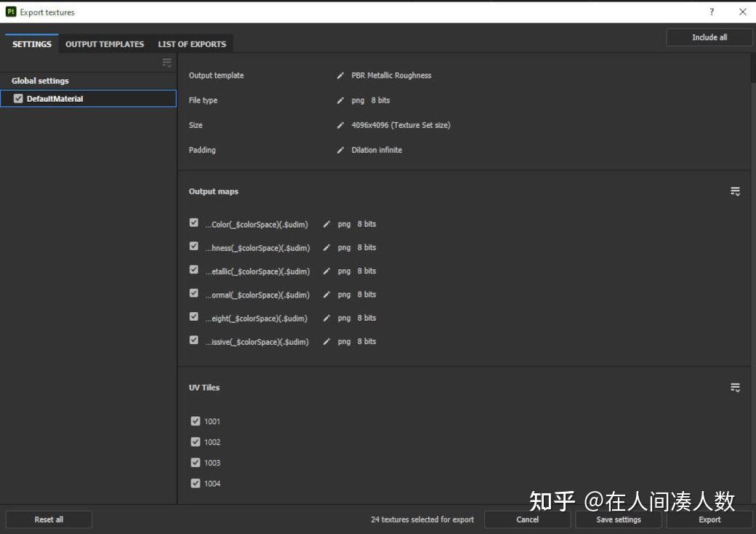Uncheck the Metallic output map
The height and width of the screenshot is (534, 756).
click(193, 269)
